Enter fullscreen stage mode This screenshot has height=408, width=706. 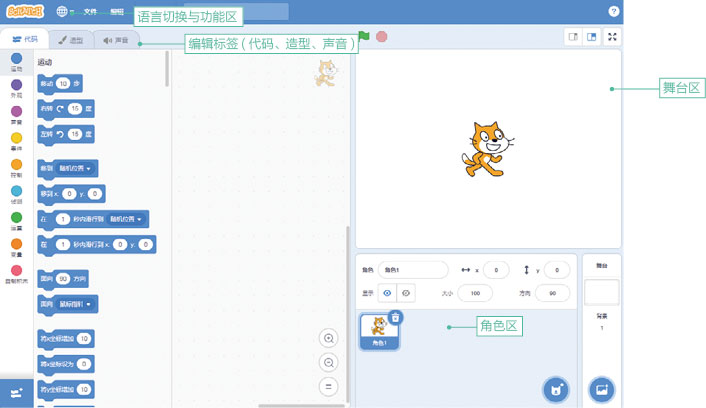point(612,37)
